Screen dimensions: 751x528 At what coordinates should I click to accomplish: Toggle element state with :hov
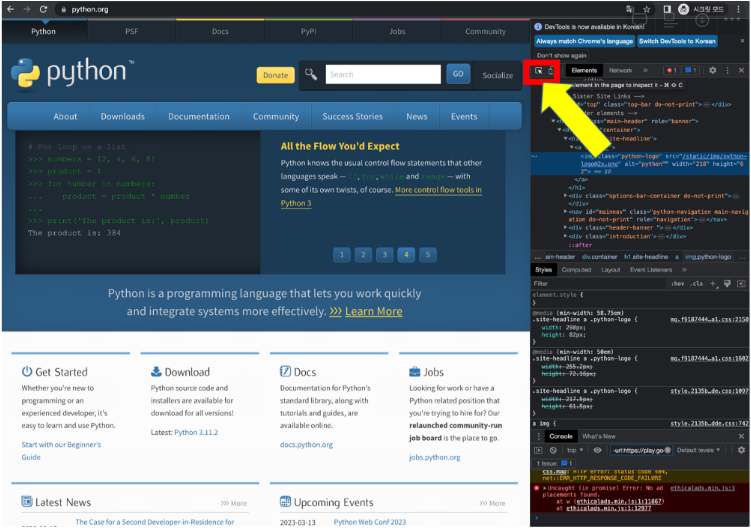677,284
